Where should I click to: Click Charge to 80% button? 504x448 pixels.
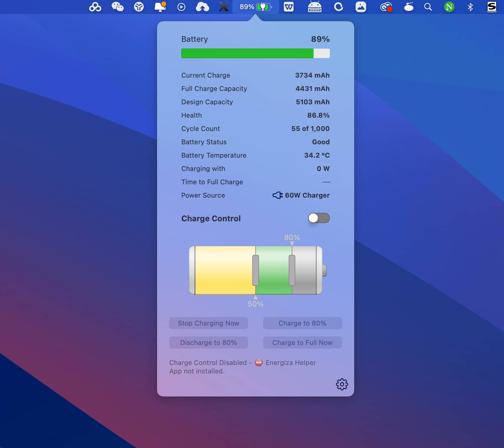tap(303, 323)
